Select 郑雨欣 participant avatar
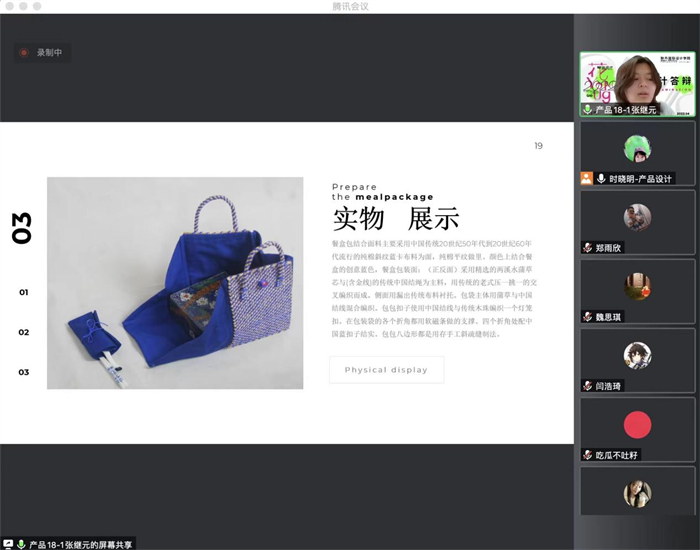This screenshot has width=700, height=550. click(637, 217)
